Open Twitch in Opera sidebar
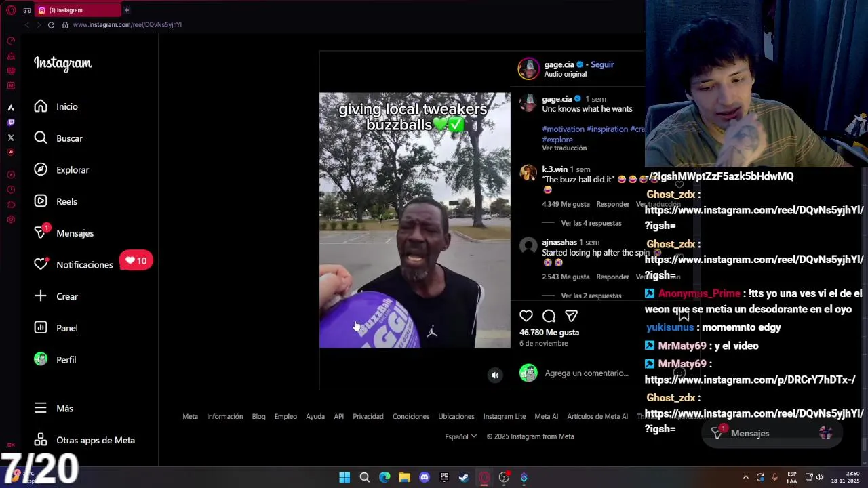The image size is (868, 488). (11, 123)
